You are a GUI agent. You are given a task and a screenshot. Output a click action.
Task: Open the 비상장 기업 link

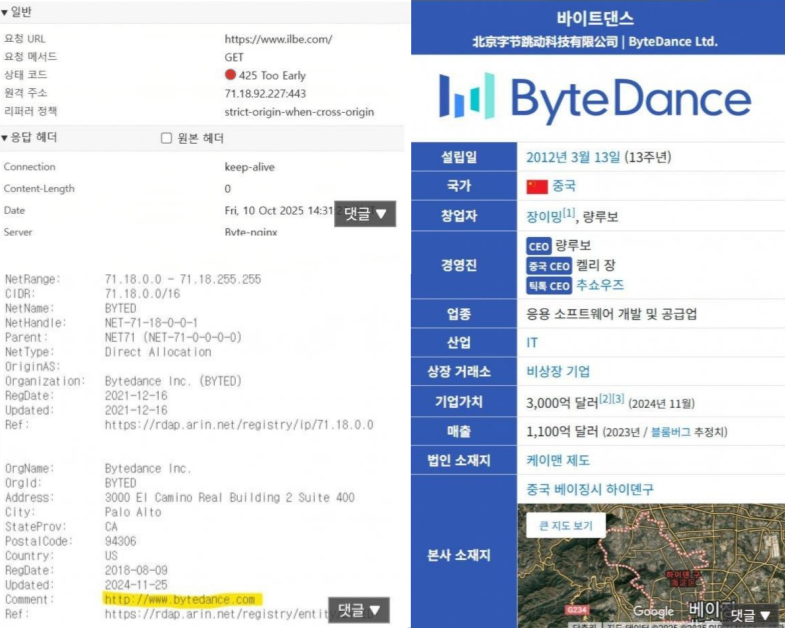[558, 372]
